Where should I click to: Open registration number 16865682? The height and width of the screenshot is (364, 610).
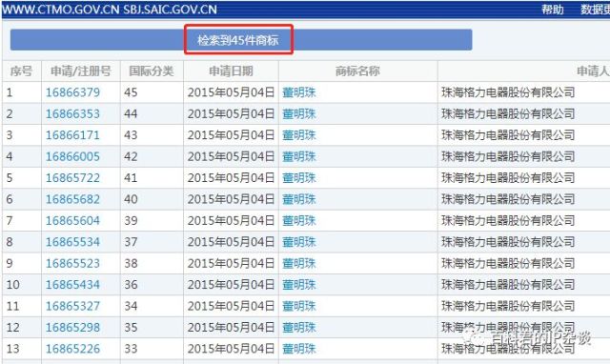click(72, 199)
